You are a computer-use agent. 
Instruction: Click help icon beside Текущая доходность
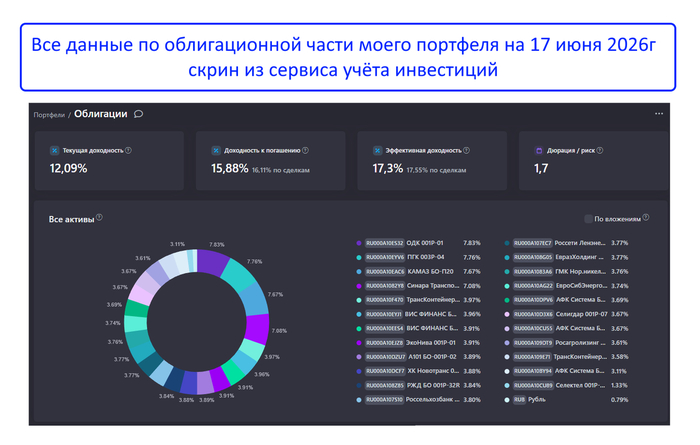(x=128, y=150)
